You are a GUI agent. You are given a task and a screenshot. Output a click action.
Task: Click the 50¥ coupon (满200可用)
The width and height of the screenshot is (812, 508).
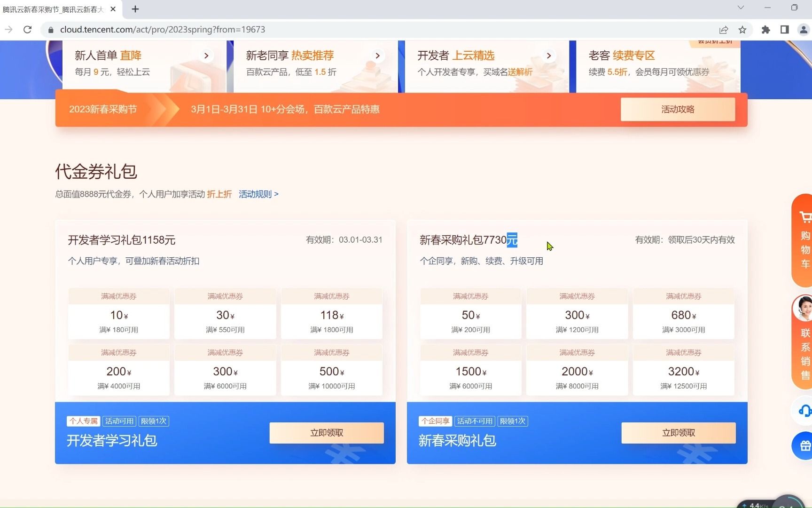471,314
